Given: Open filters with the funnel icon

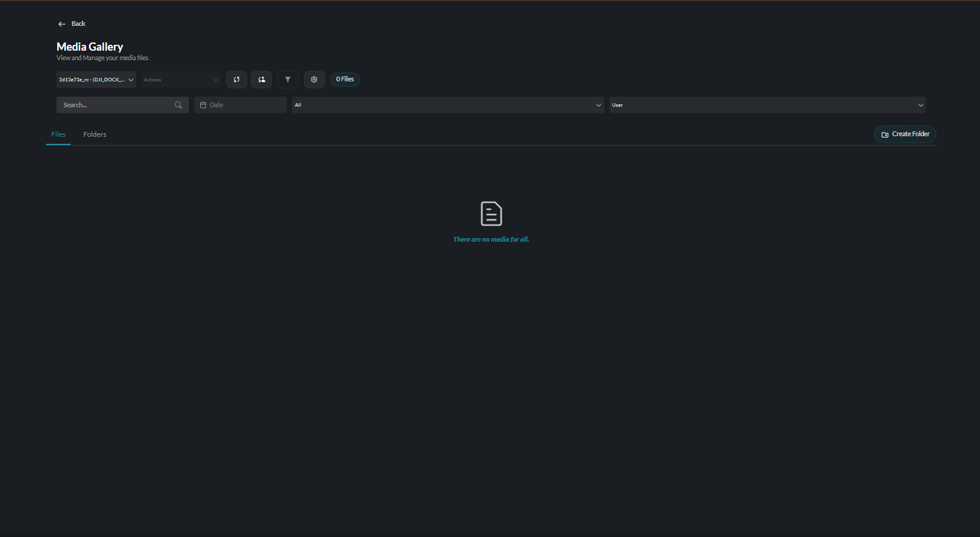Looking at the screenshot, I should [288, 80].
